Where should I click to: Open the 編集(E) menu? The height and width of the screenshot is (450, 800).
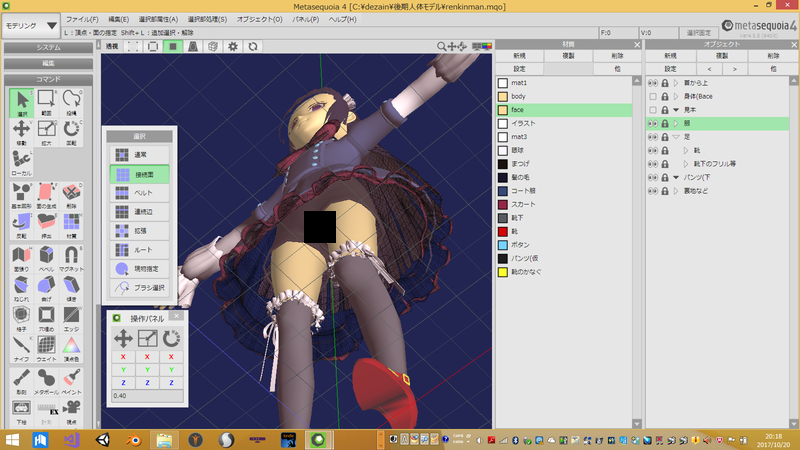(x=118, y=19)
